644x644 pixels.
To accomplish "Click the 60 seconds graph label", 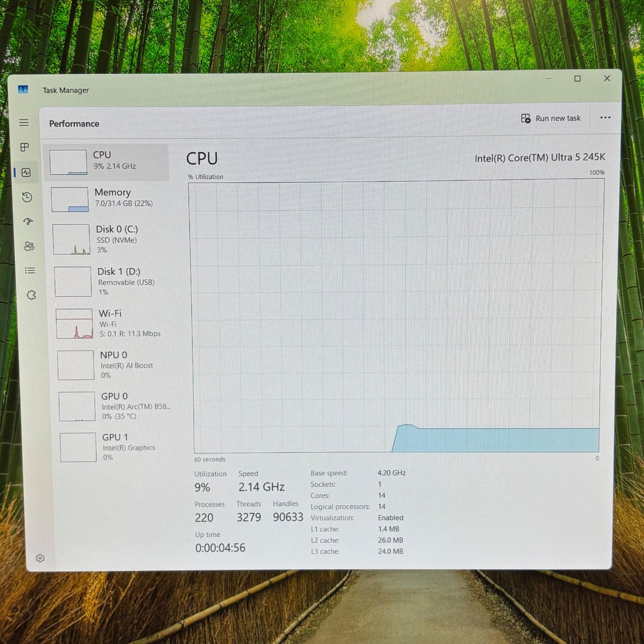I will (210, 459).
